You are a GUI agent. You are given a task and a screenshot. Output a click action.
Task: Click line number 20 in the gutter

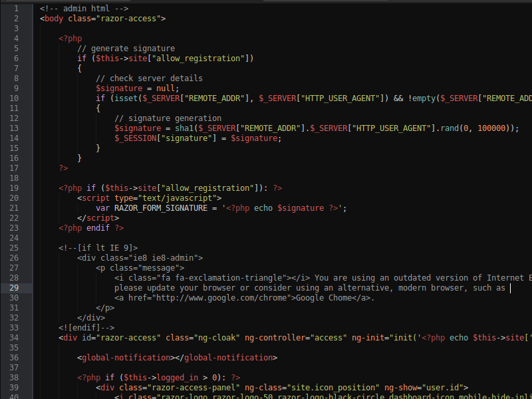click(x=14, y=198)
